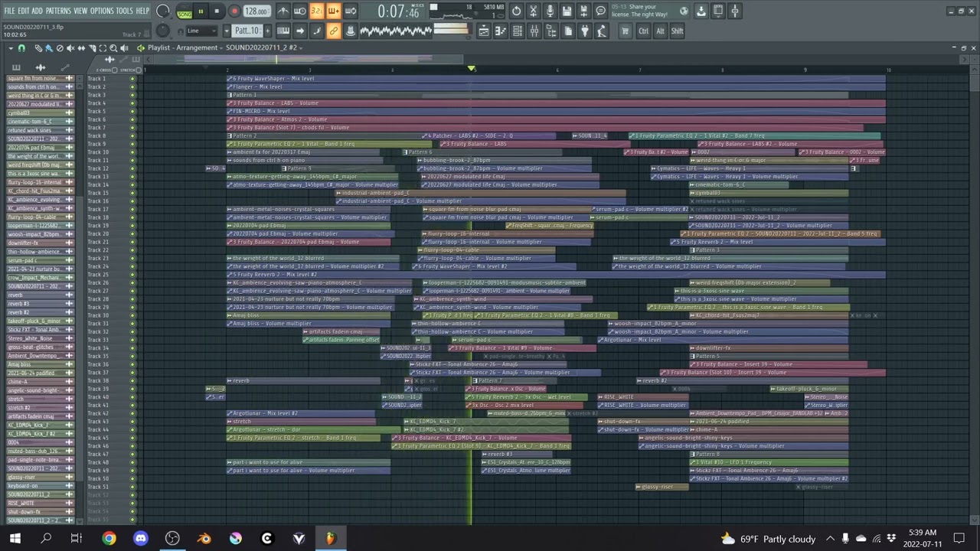This screenshot has height=551, width=980.
Task: Toggle the metronome icon
Action: (283, 11)
